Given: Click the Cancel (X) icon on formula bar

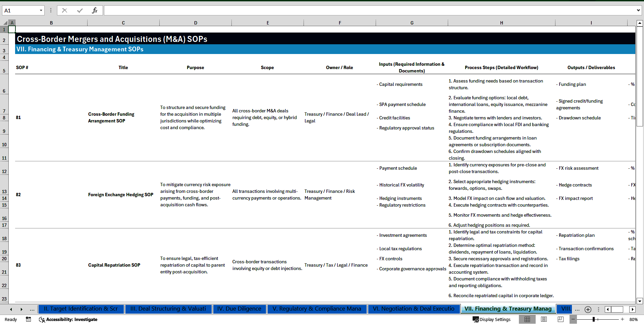Looking at the screenshot, I should pyautogui.click(x=64, y=10).
